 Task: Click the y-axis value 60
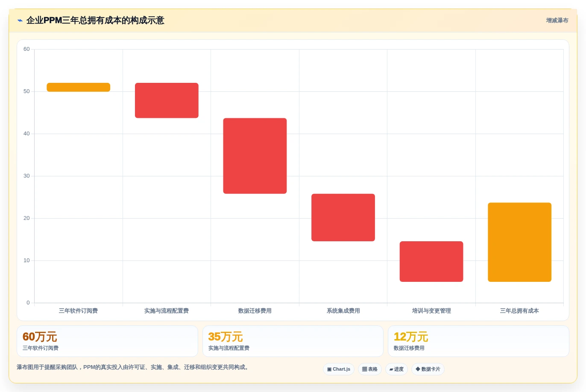coord(26,49)
